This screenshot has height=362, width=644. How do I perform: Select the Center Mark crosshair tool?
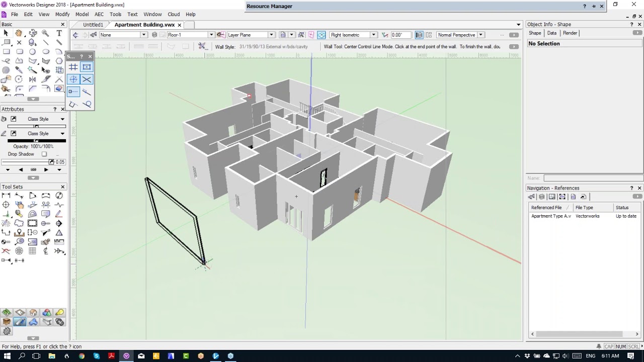6,205
